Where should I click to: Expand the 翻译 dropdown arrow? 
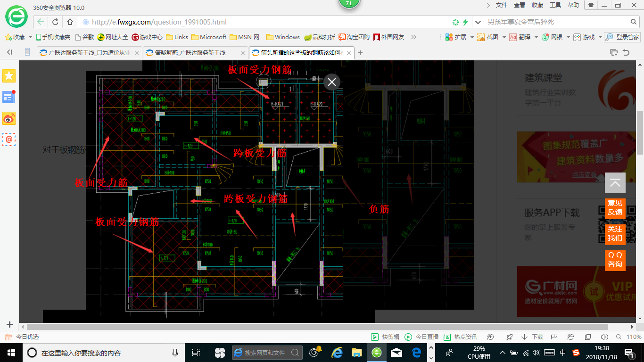[536, 37]
